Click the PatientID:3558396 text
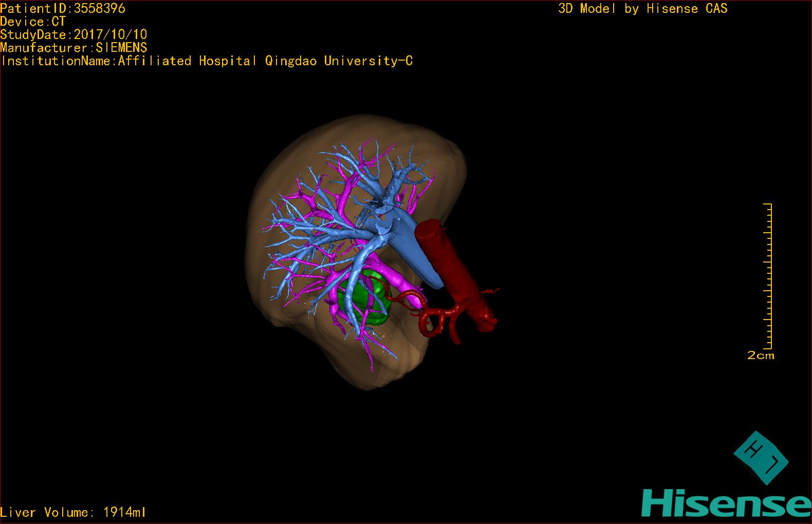812x524 pixels. click(x=63, y=8)
